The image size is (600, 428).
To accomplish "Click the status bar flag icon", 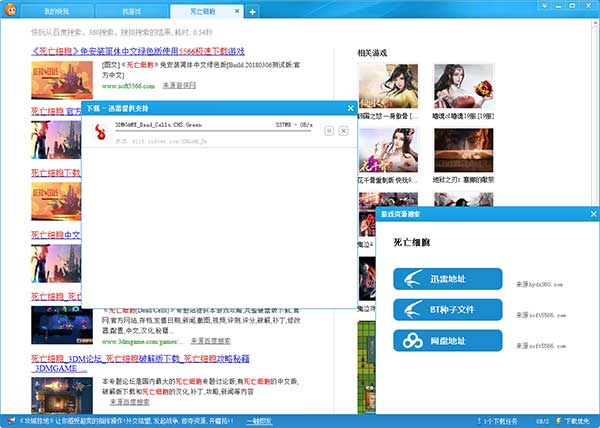I will (x=11, y=421).
